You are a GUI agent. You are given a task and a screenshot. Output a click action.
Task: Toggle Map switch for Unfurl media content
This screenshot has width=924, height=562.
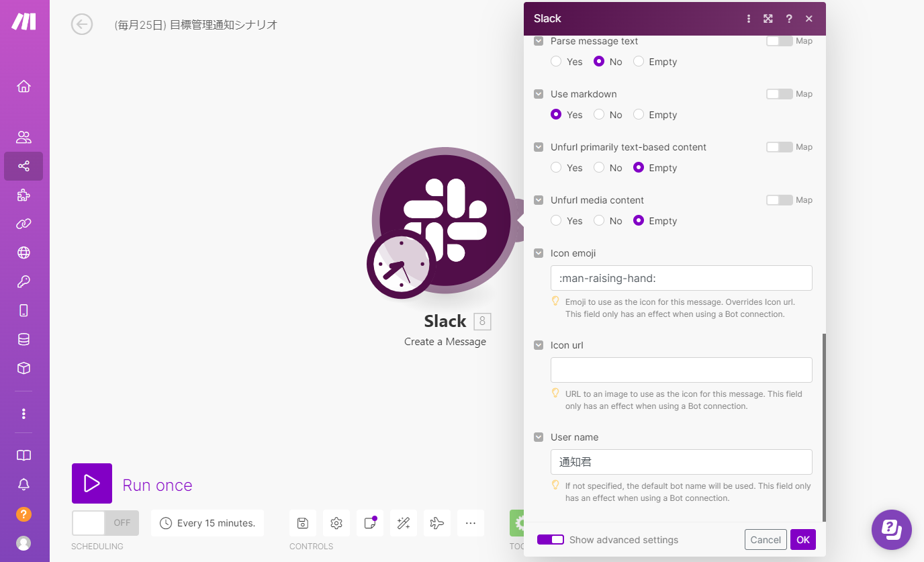(779, 200)
